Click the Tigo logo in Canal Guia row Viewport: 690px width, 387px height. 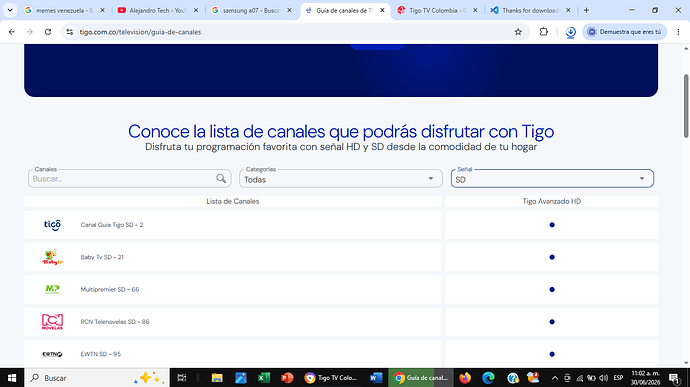tap(52, 225)
